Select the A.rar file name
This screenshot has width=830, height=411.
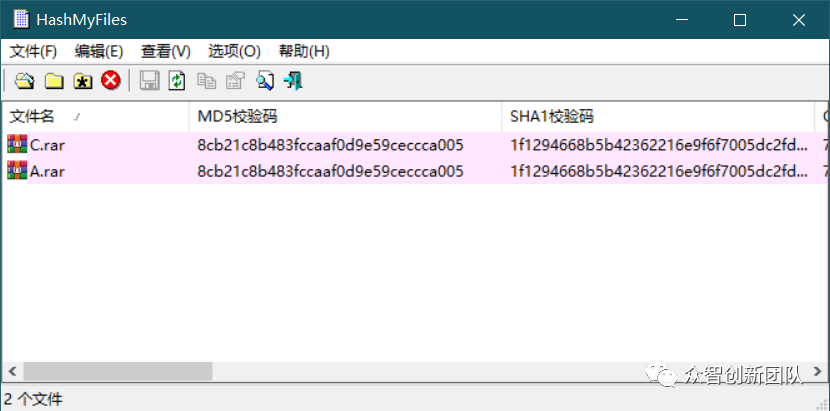(x=47, y=172)
